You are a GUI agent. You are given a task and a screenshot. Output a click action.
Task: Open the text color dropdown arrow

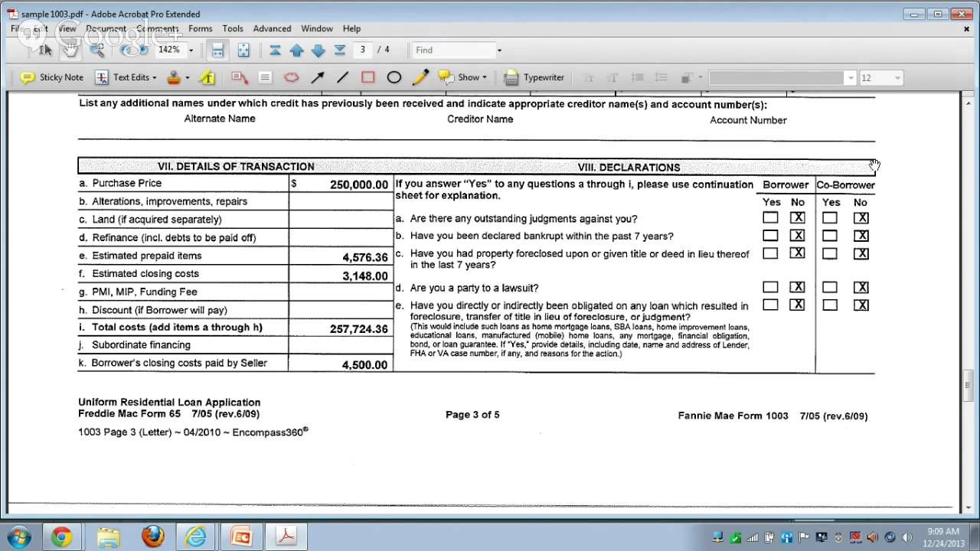pyautogui.click(x=700, y=78)
